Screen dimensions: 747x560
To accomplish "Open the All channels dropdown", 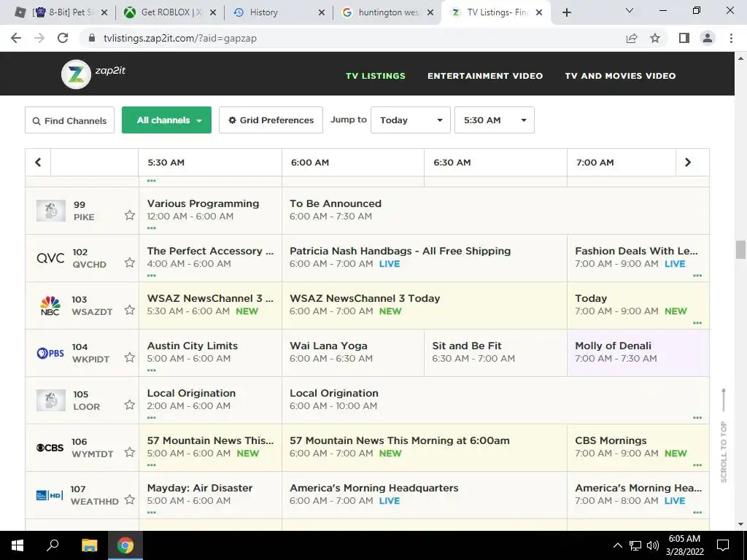I will [x=167, y=120].
